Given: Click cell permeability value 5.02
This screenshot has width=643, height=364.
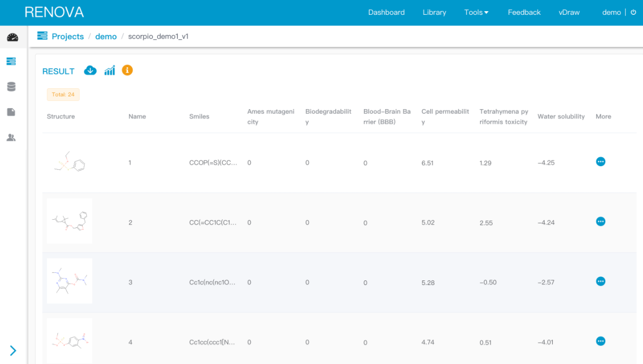Looking at the screenshot, I should click(428, 222).
